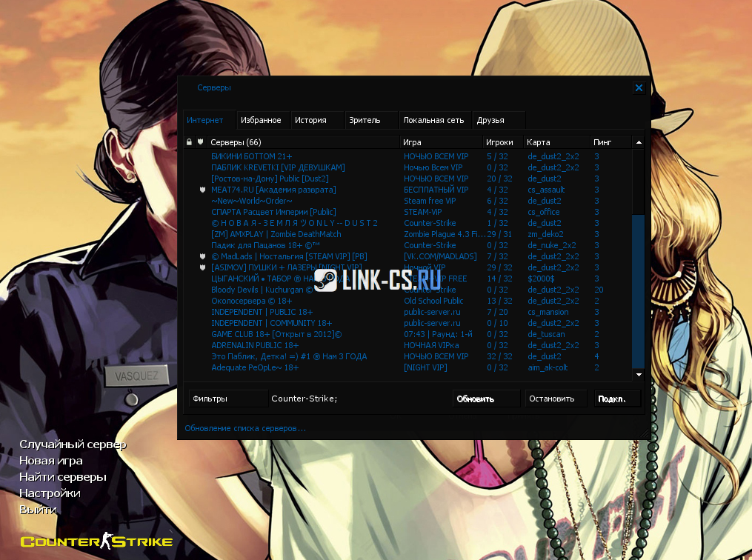
Task: Switch to the Избранное tab
Action: tap(260, 120)
